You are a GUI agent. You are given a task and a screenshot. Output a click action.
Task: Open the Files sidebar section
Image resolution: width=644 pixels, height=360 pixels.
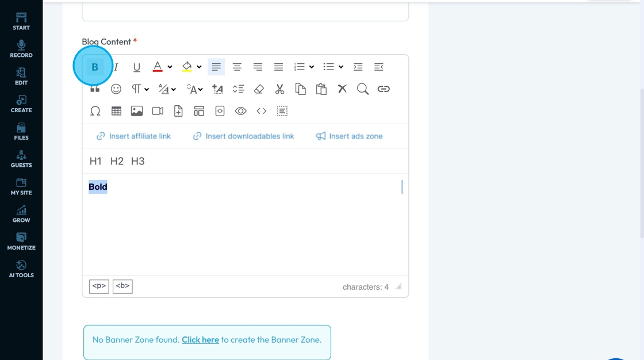point(21,132)
